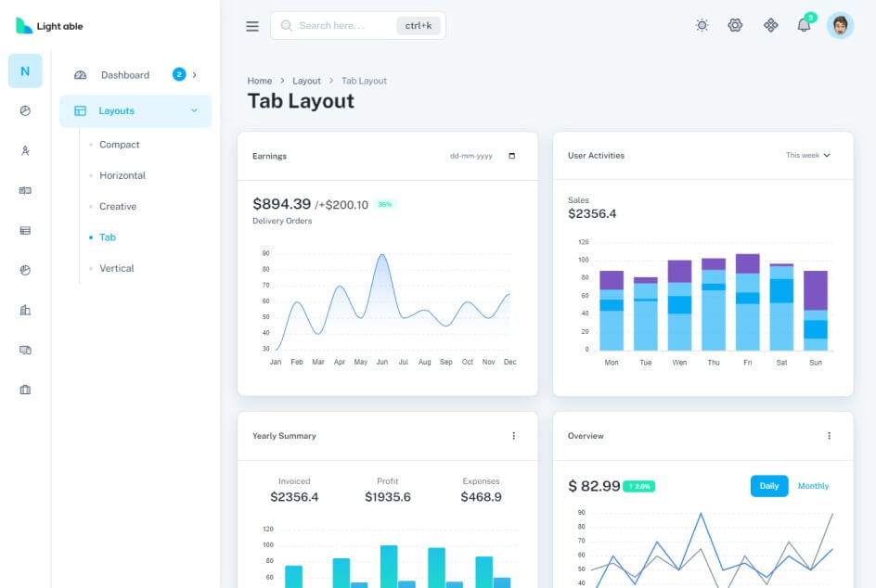Viewport: 876px width, 588px height.
Task: Click the Home breadcrumb link
Action: pyautogui.click(x=259, y=81)
